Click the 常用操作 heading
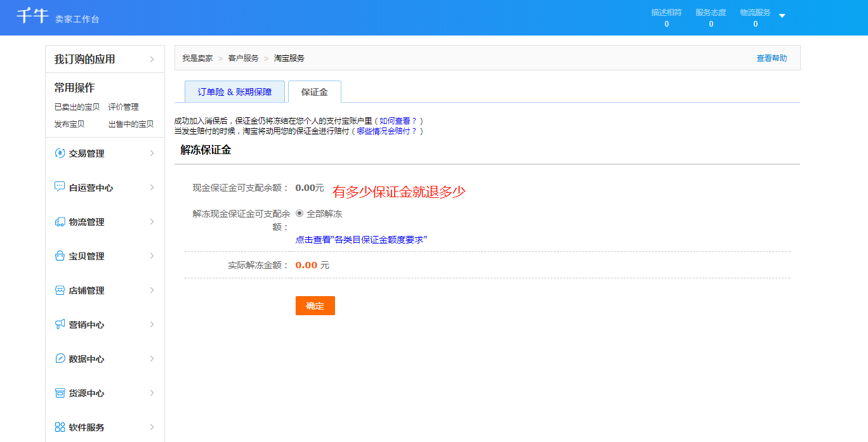This screenshot has height=442, width=868. (x=74, y=88)
